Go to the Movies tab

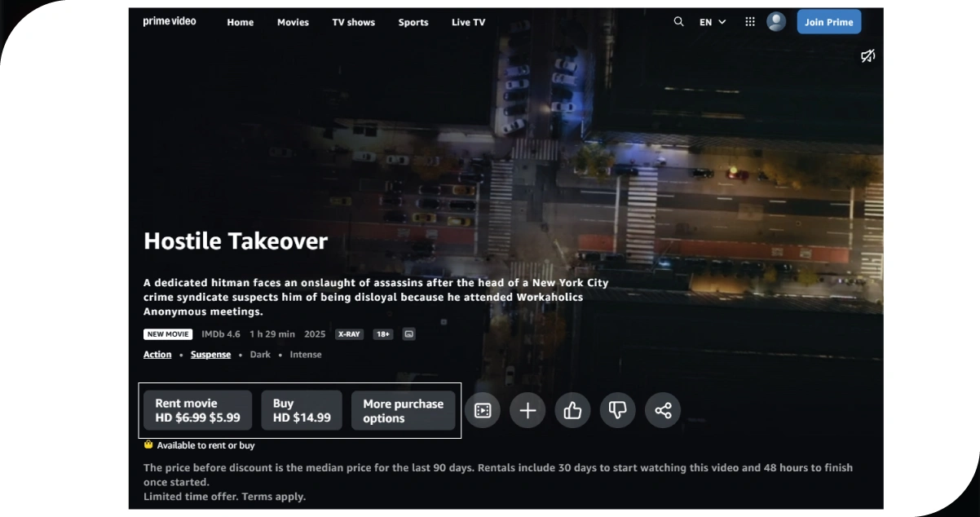293,22
